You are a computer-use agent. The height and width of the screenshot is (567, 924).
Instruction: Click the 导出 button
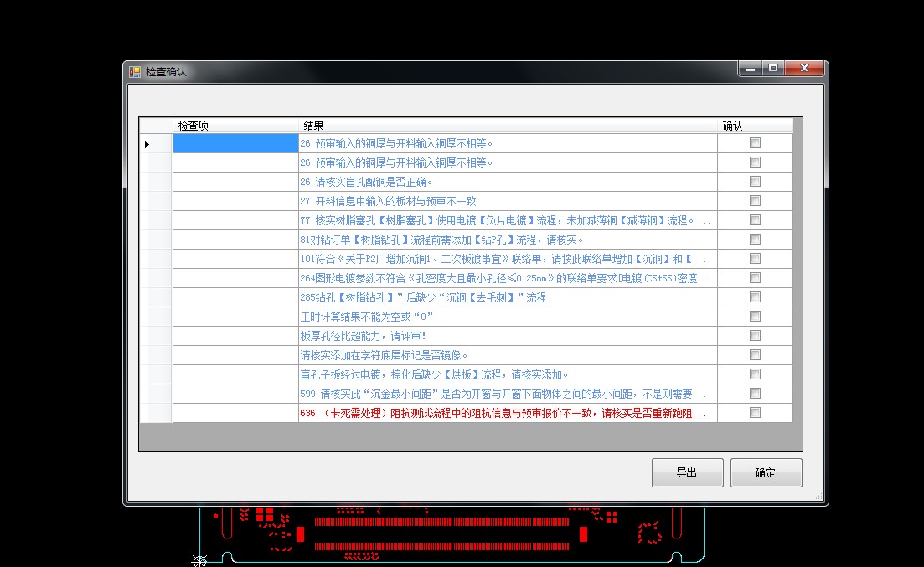[x=687, y=472]
